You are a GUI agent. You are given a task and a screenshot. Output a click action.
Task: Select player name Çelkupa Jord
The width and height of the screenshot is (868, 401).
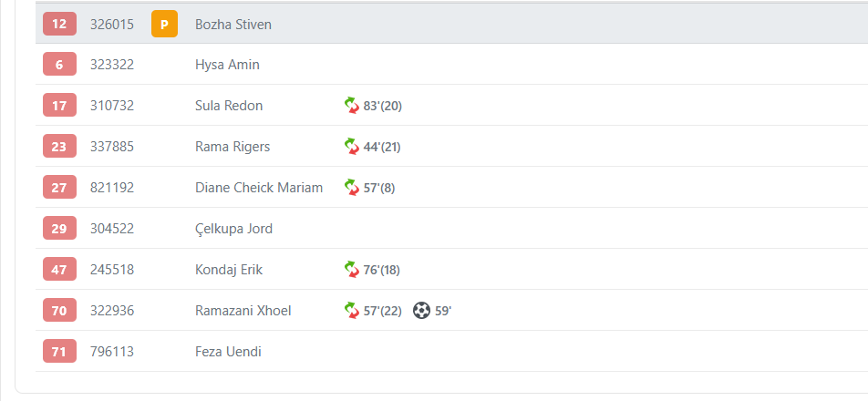click(x=233, y=229)
